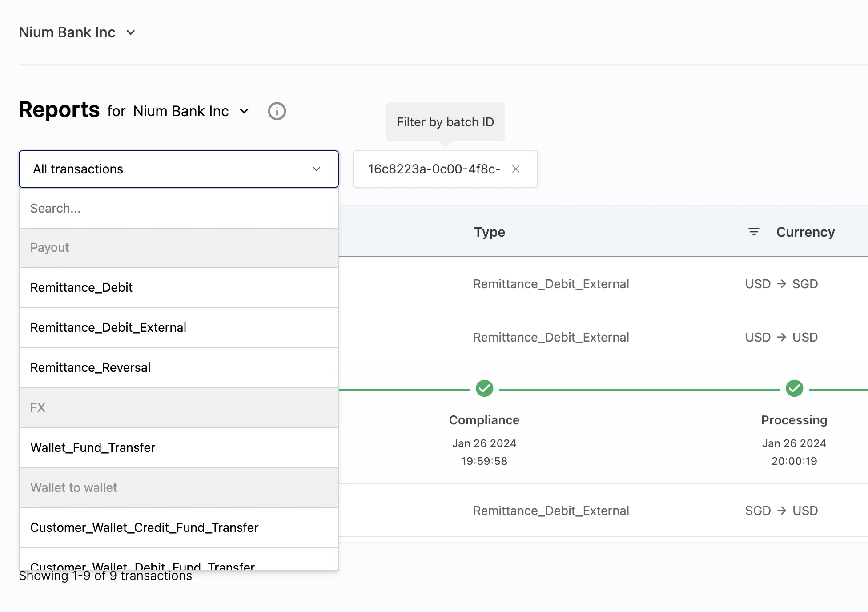This screenshot has width=868, height=612.
Task: Click the Wallet to wallet group header
Action: click(179, 487)
